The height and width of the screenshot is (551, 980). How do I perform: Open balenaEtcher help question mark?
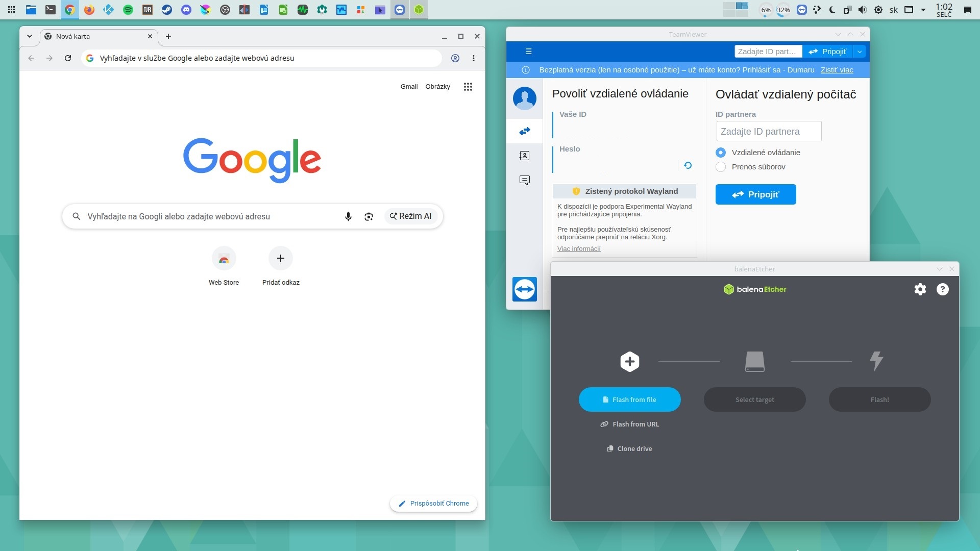coord(942,289)
